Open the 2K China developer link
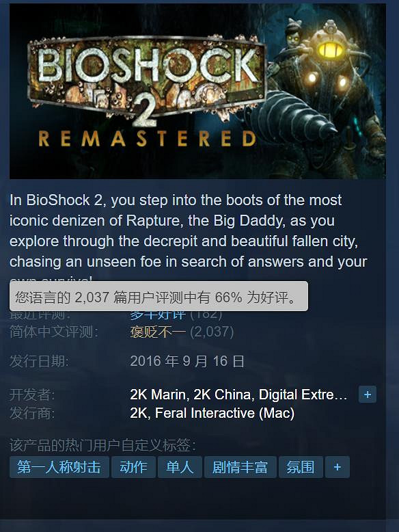Viewport: 399px width, 532px height. click(x=223, y=395)
